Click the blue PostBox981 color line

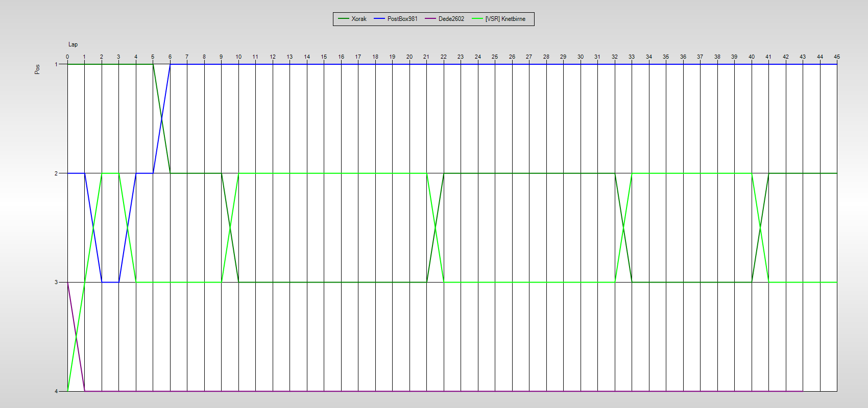[379, 19]
